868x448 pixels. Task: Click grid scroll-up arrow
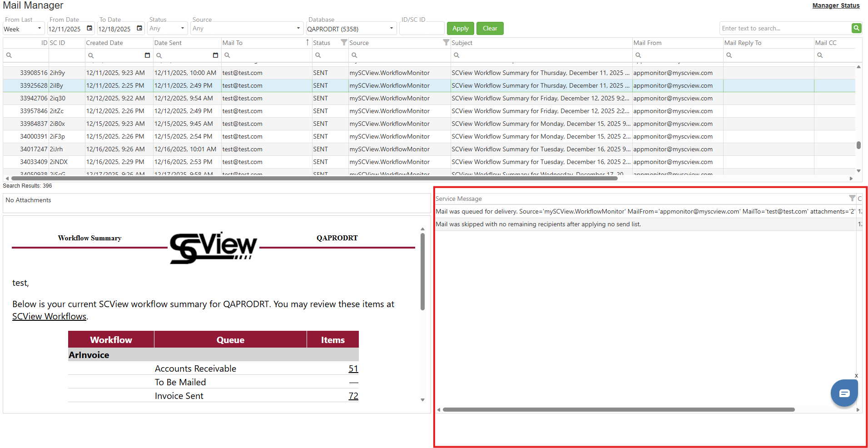point(858,67)
